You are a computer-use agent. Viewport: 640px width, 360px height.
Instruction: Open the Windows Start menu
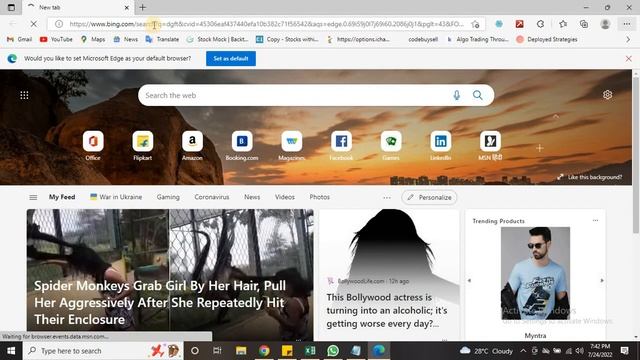(11, 351)
